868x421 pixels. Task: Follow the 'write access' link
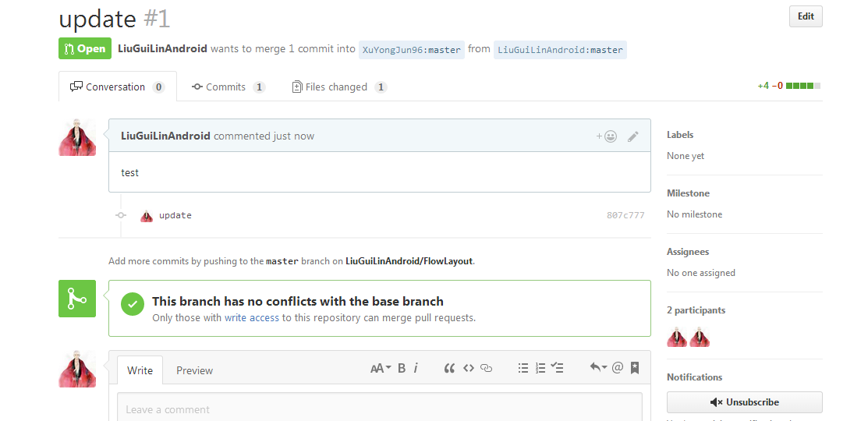pos(251,318)
